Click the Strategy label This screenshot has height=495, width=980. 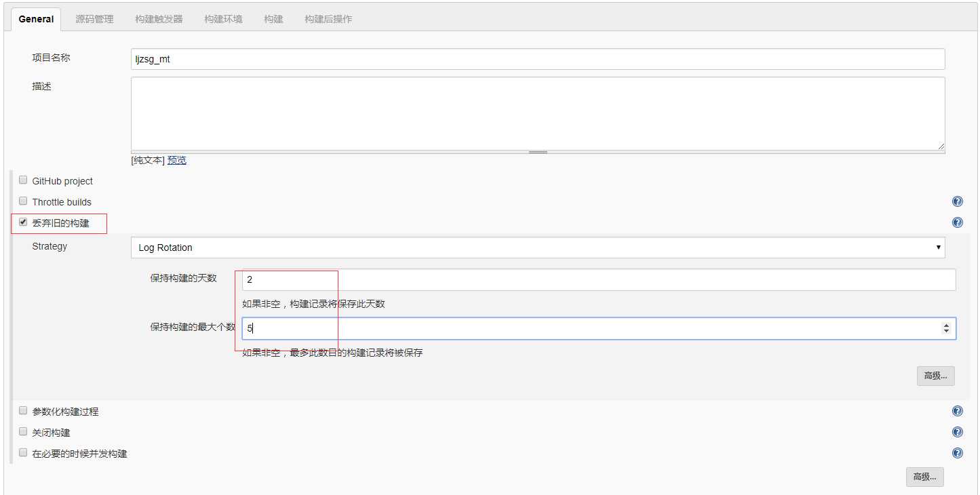tap(50, 246)
